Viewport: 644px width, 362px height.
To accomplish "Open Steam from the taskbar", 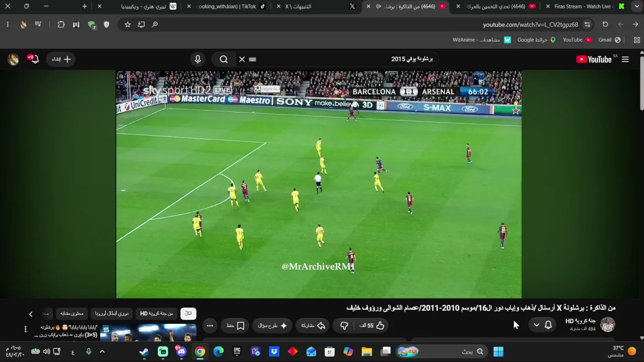I will tap(144, 351).
